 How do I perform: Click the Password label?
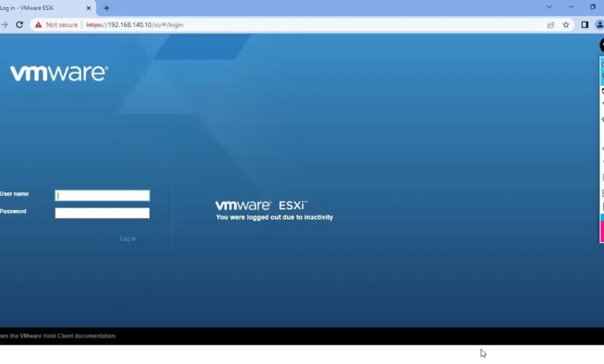tap(13, 211)
